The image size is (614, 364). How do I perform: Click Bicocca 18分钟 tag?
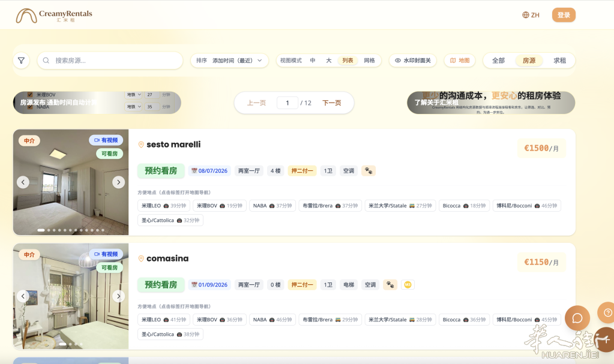pos(464,206)
